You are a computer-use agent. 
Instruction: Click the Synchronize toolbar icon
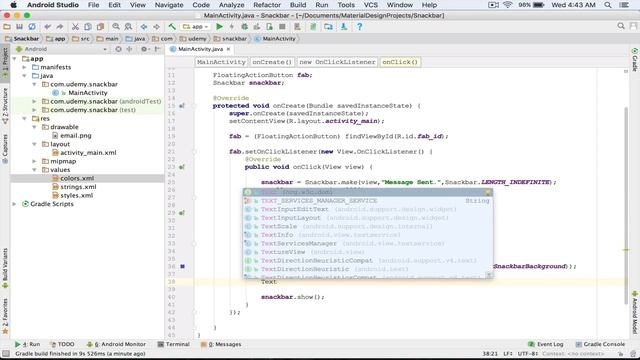[32, 27]
